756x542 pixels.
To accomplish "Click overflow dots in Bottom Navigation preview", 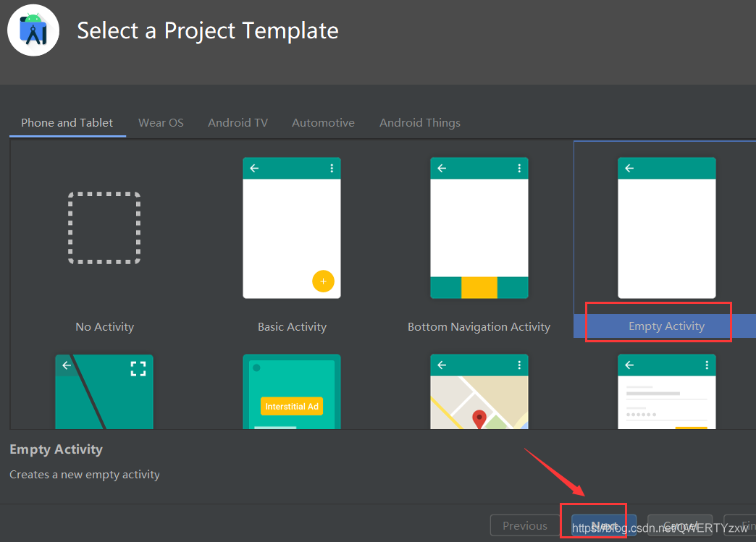I will 519,168.
